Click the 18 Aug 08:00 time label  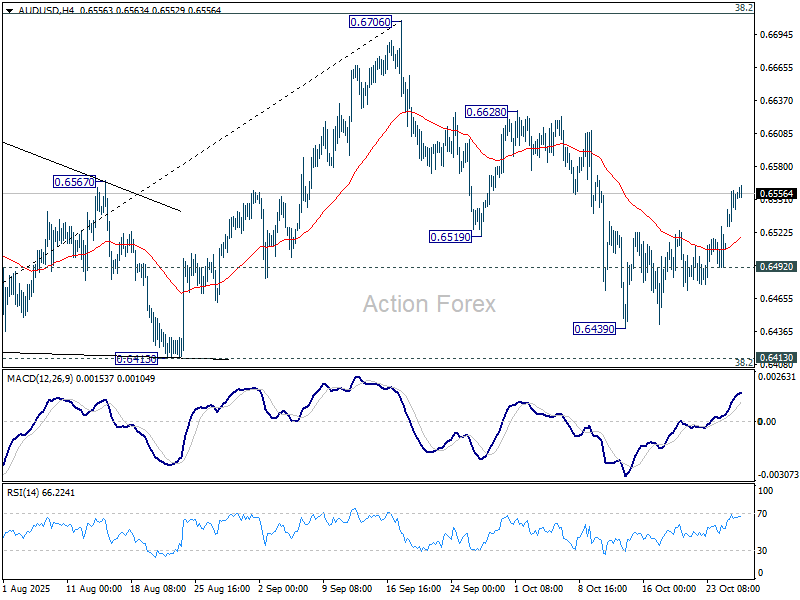(158, 589)
